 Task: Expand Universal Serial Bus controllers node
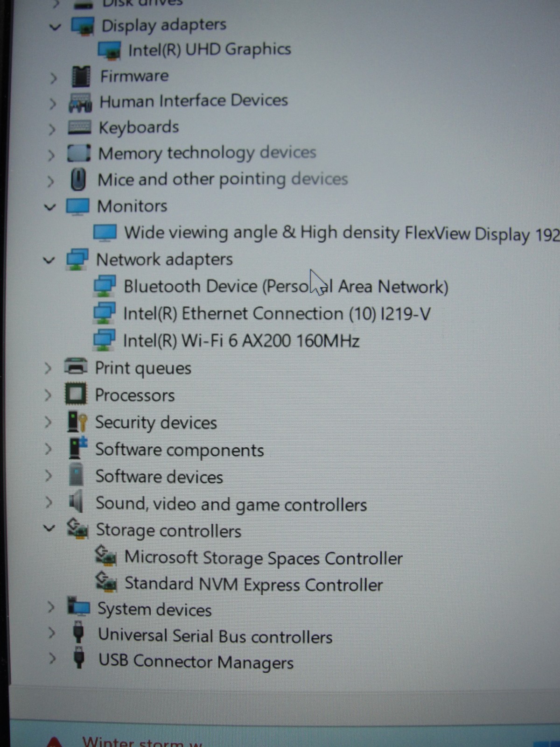click(x=52, y=633)
